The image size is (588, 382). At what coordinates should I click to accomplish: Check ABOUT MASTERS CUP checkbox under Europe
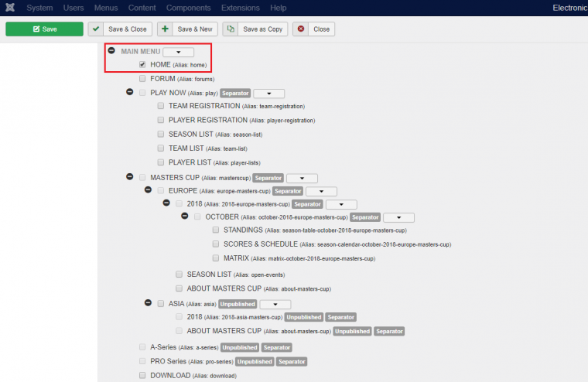tap(179, 288)
